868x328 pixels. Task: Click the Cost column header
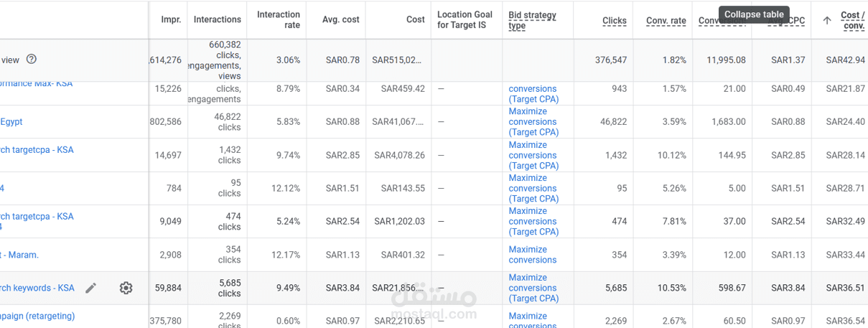pos(415,20)
